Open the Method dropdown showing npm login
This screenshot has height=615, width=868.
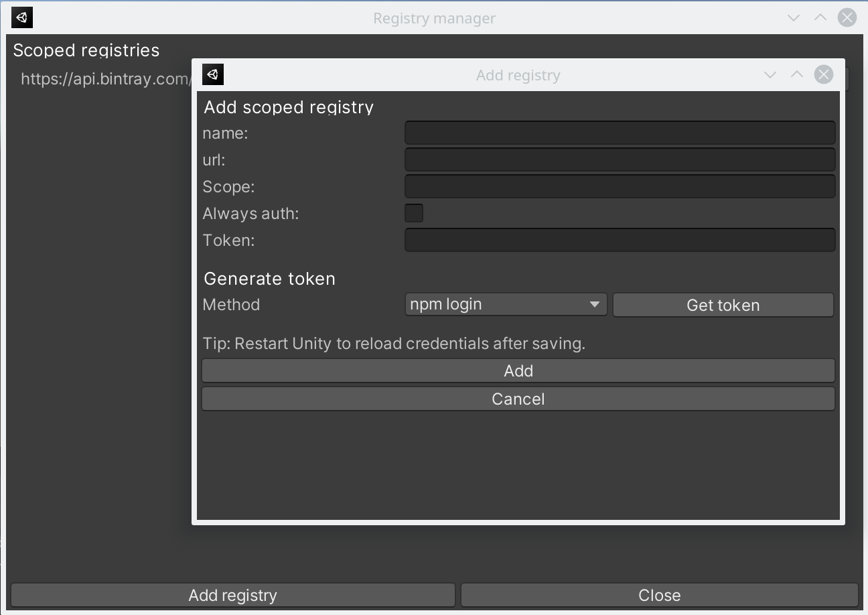tap(506, 304)
